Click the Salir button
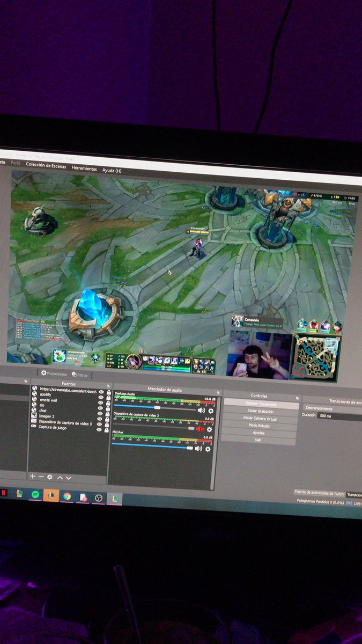The height and width of the screenshot is (644, 362). 258,440
